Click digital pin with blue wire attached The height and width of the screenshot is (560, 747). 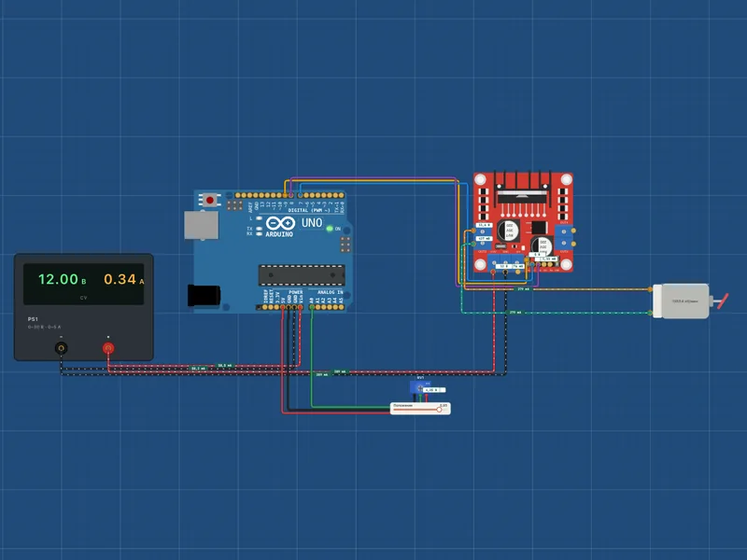tap(300, 195)
